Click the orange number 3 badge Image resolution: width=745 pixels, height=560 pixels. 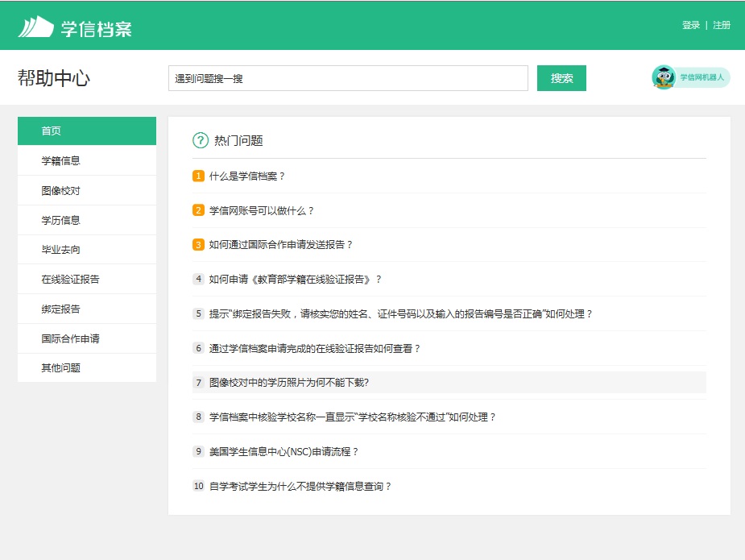tap(198, 245)
